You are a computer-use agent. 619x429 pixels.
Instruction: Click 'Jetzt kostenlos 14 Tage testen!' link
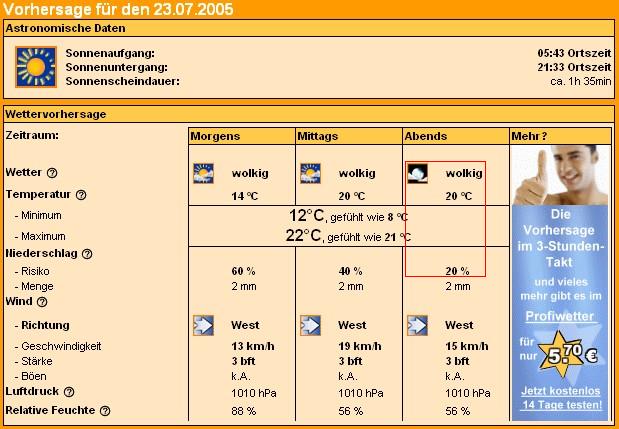[561, 397]
